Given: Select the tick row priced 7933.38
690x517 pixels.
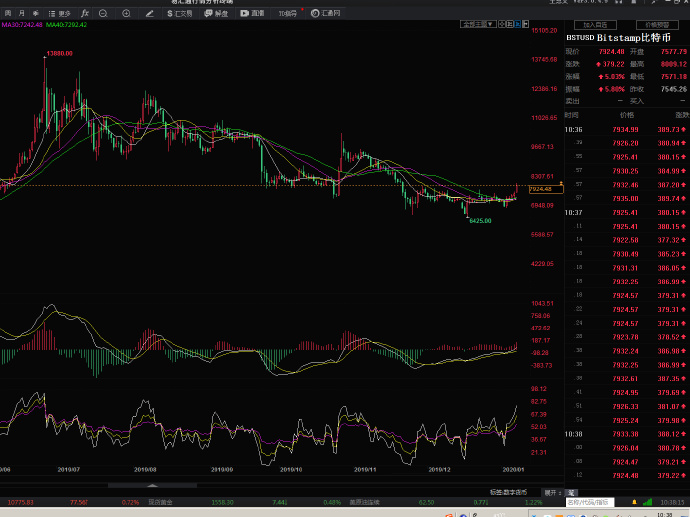Looking at the screenshot, I should [x=628, y=434].
